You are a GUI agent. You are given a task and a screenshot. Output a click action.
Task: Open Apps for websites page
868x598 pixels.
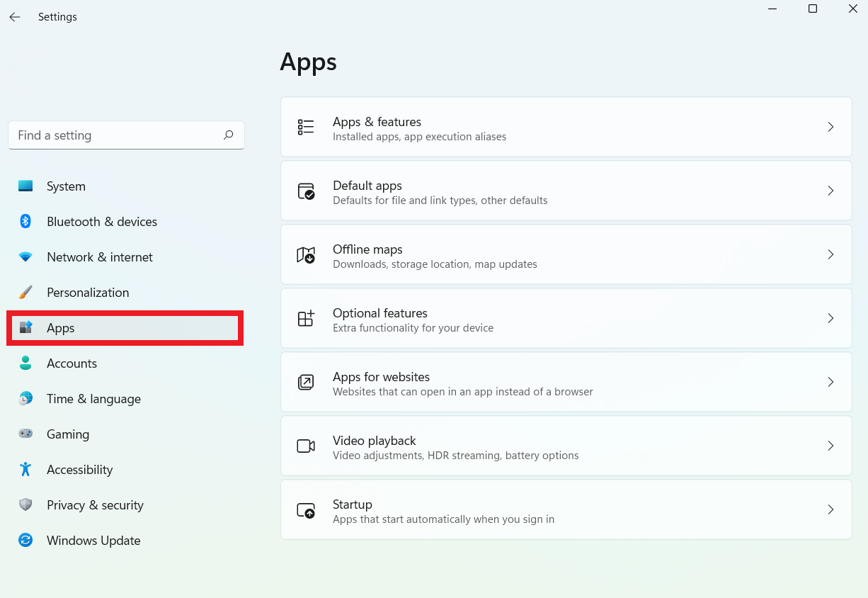click(566, 382)
